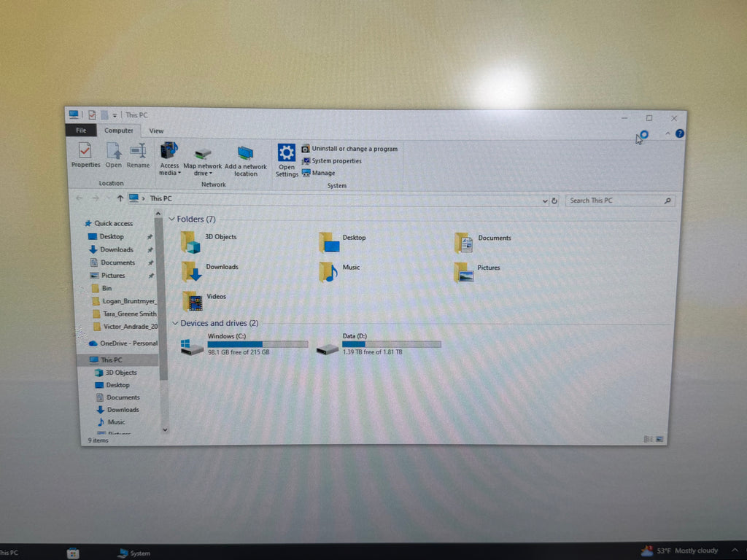This screenshot has height=560, width=747.
Task: Select pinned Pictures under Quick access
Action: (x=108, y=275)
